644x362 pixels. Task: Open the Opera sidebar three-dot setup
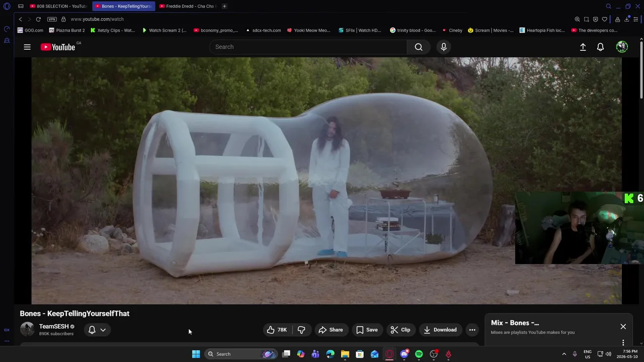pos(7,341)
